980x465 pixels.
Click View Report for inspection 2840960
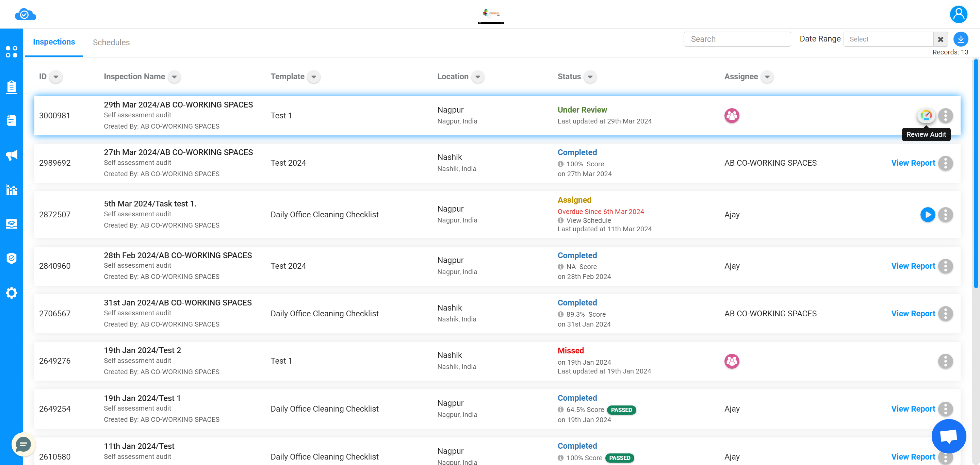click(x=913, y=266)
